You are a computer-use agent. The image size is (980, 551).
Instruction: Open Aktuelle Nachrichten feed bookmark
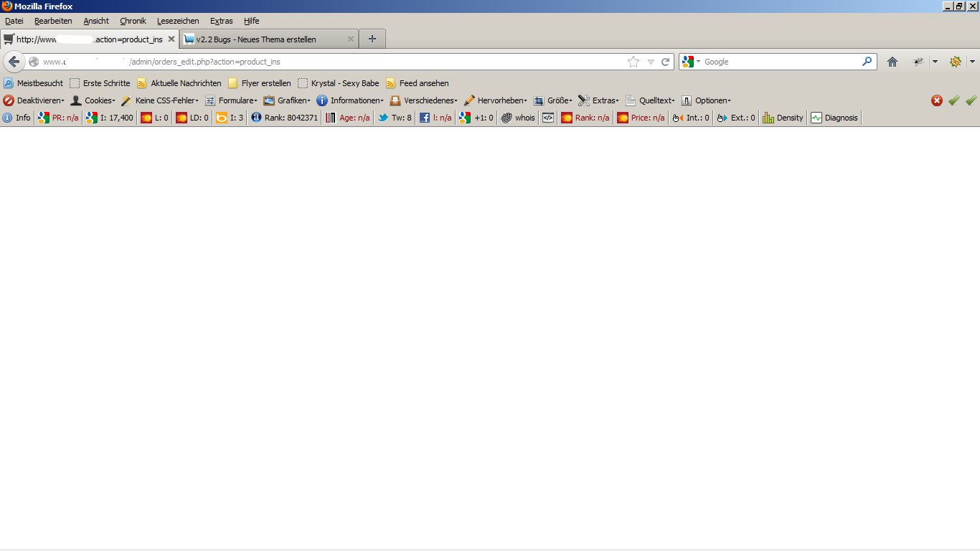tap(179, 83)
